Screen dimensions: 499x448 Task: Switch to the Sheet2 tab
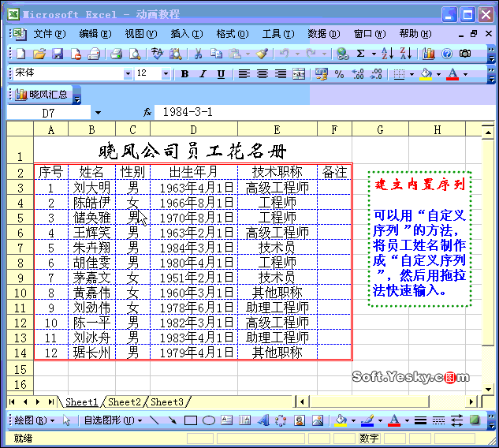point(126,402)
